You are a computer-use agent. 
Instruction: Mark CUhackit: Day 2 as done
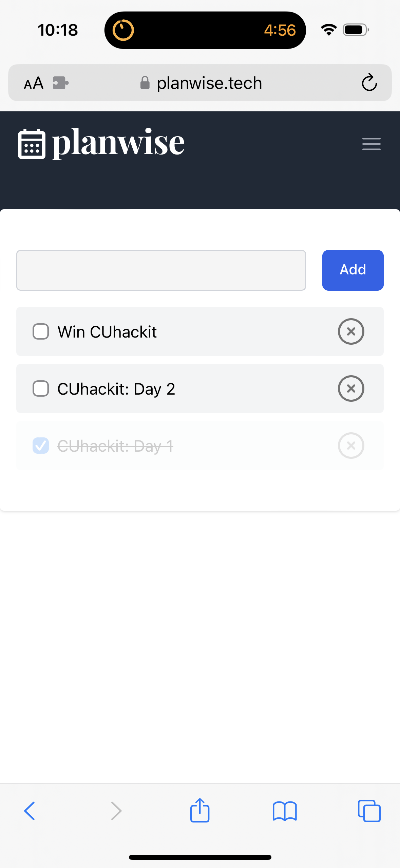pyautogui.click(x=41, y=388)
